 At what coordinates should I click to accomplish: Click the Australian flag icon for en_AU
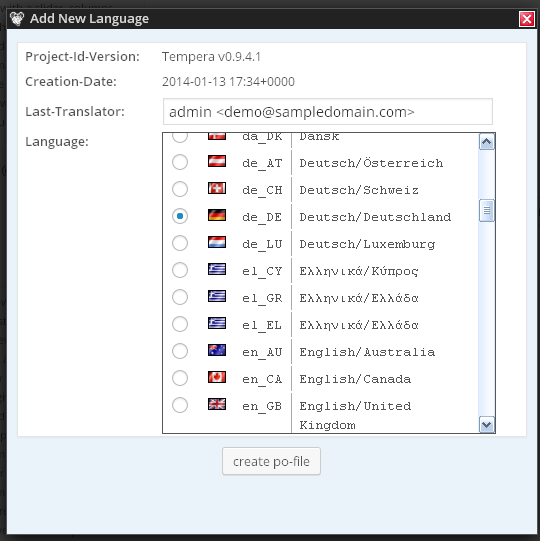pos(217,350)
